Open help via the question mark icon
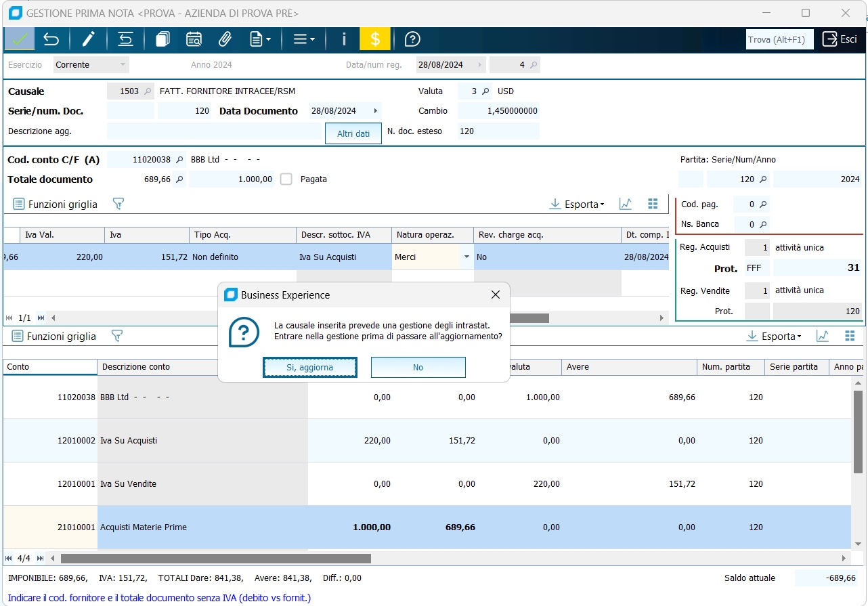The height and width of the screenshot is (606, 868). click(412, 39)
